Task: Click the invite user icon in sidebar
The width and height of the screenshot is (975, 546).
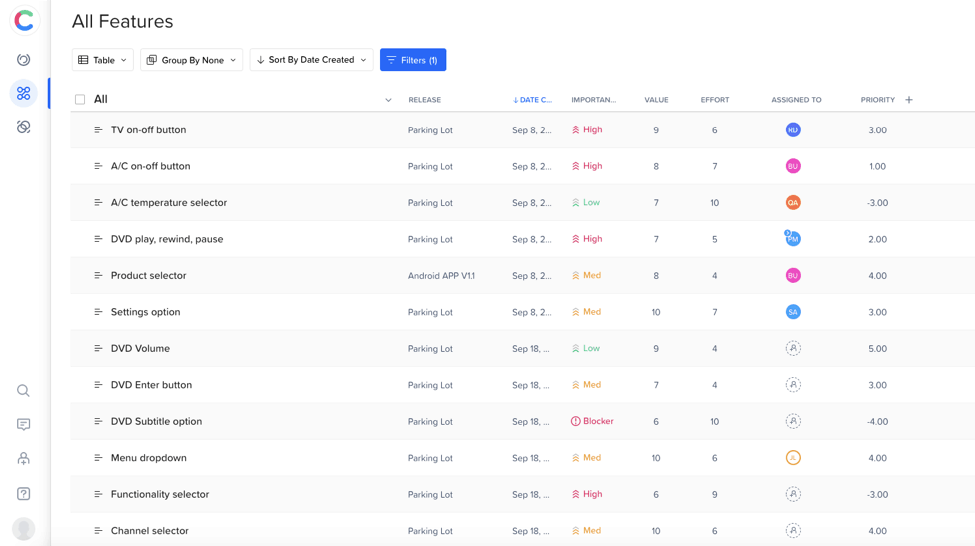Action: point(23,459)
